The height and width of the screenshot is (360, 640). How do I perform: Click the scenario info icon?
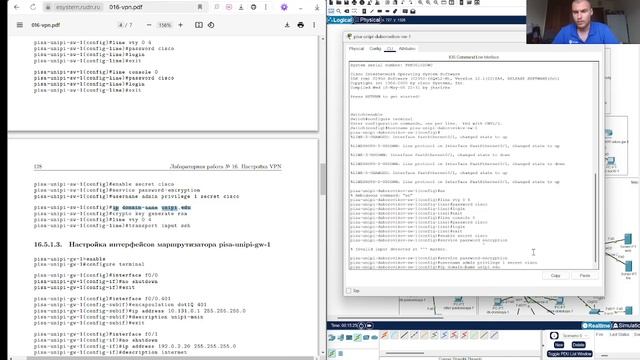coord(554,336)
